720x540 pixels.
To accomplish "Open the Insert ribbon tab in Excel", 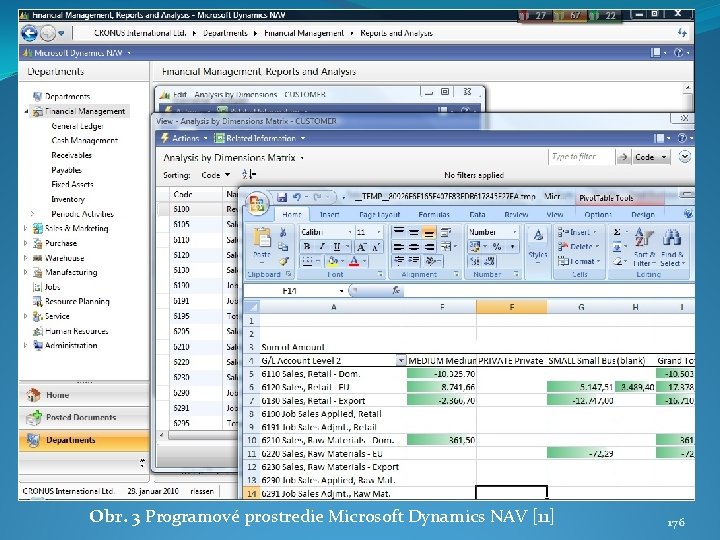I will tap(329, 214).
